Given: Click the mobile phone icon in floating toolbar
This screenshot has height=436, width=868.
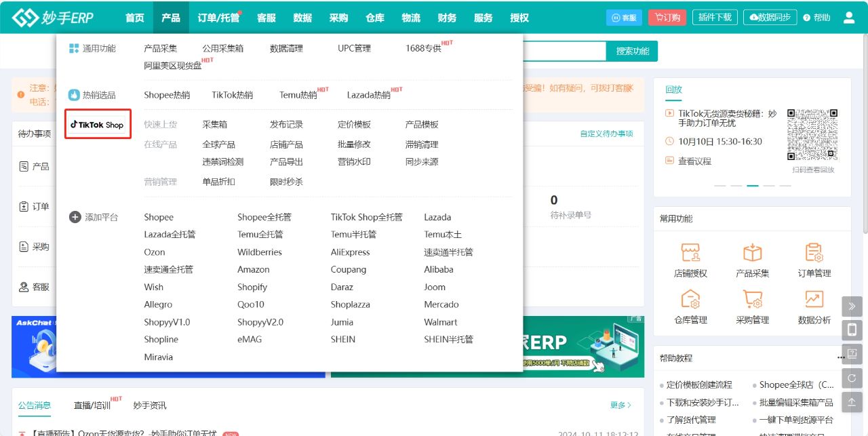Looking at the screenshot, I should [852, 330].
